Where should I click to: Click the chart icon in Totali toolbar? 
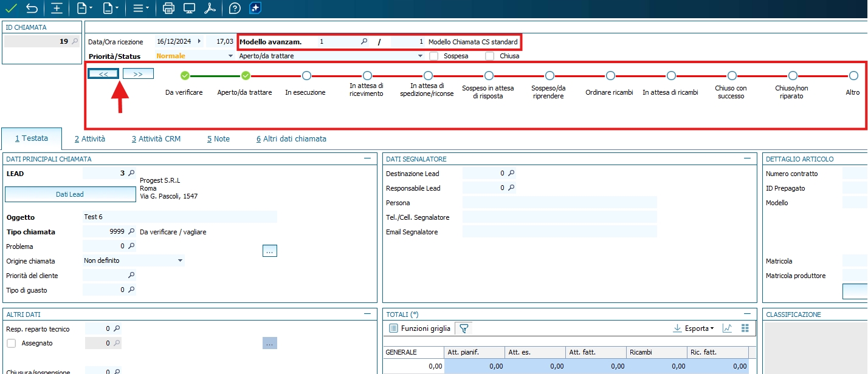tap(727, 328)
